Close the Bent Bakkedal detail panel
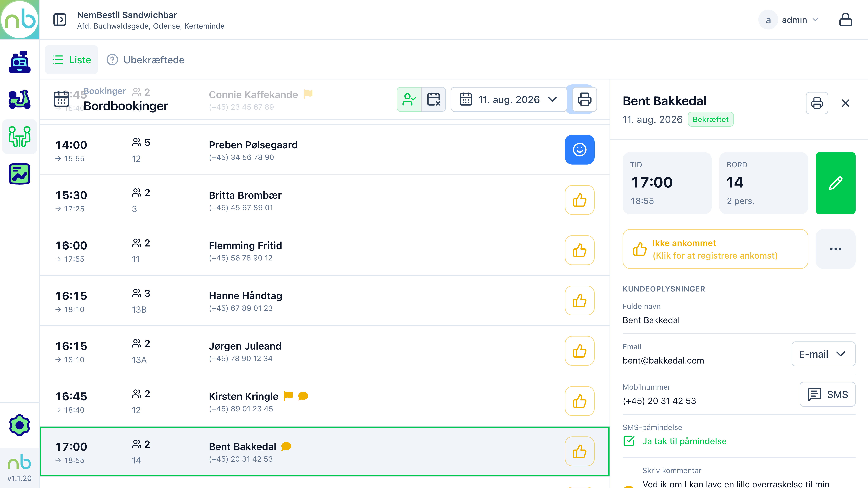Screen dimensions: 868x488 coord(845,103)
